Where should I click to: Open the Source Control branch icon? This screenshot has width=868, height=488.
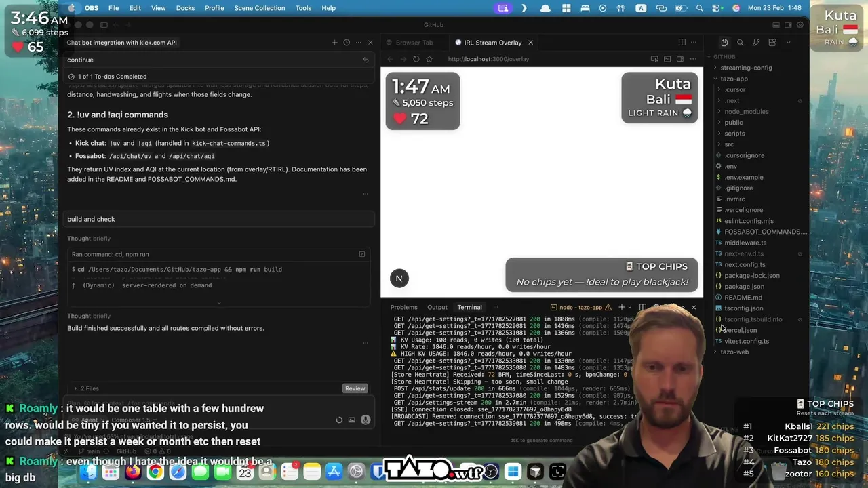[756, 43]
